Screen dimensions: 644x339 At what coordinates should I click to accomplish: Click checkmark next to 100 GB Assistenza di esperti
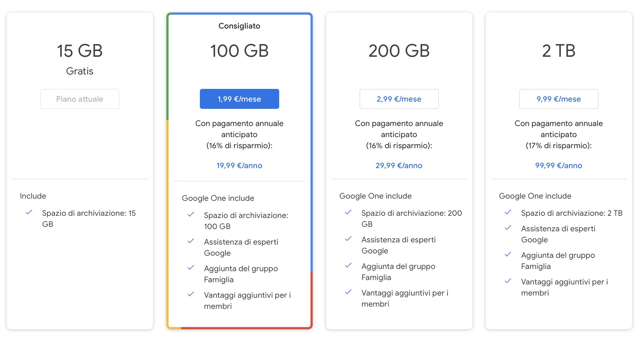point(191,241)
